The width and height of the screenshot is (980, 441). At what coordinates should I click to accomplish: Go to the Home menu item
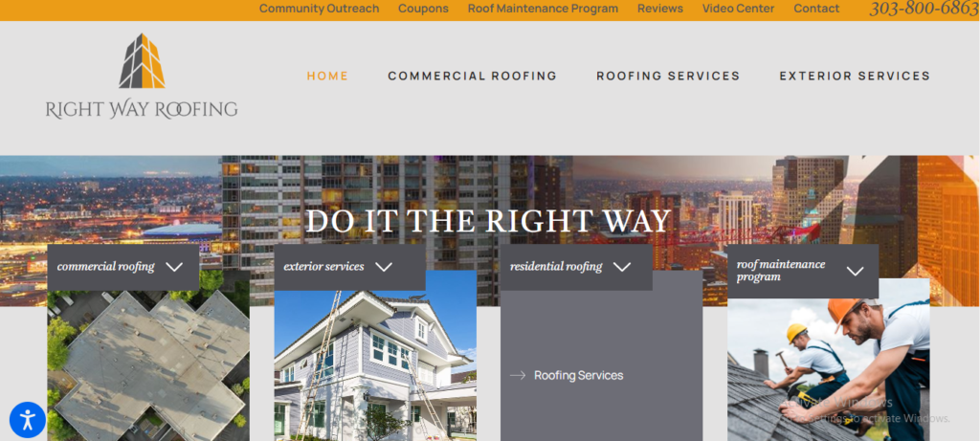tap(327, 77)
